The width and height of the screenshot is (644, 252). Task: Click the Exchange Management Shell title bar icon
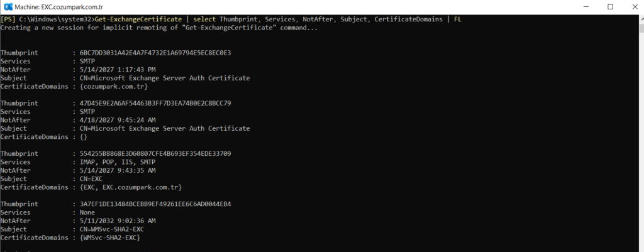coord(8,7)
